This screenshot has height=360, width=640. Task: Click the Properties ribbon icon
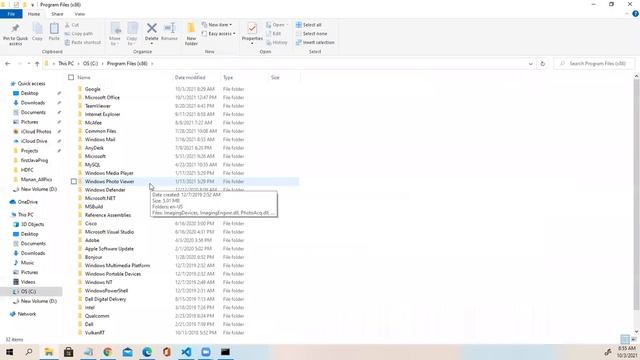pyautogui.click(x=252, y=28)
